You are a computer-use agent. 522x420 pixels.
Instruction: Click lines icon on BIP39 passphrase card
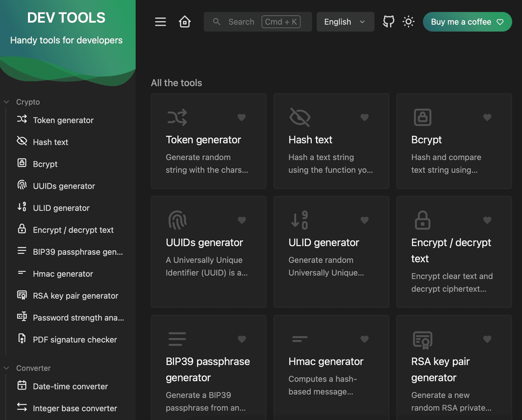[x=177, y=339]
